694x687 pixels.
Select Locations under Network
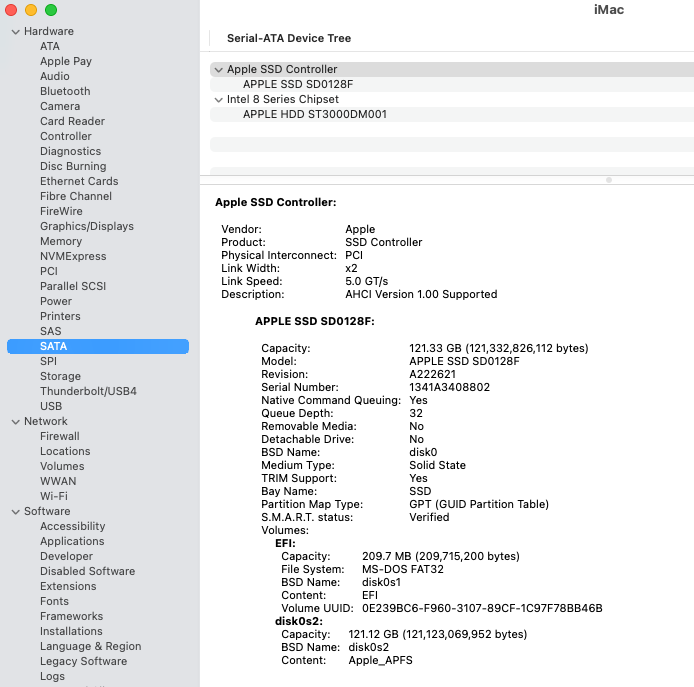65,452
